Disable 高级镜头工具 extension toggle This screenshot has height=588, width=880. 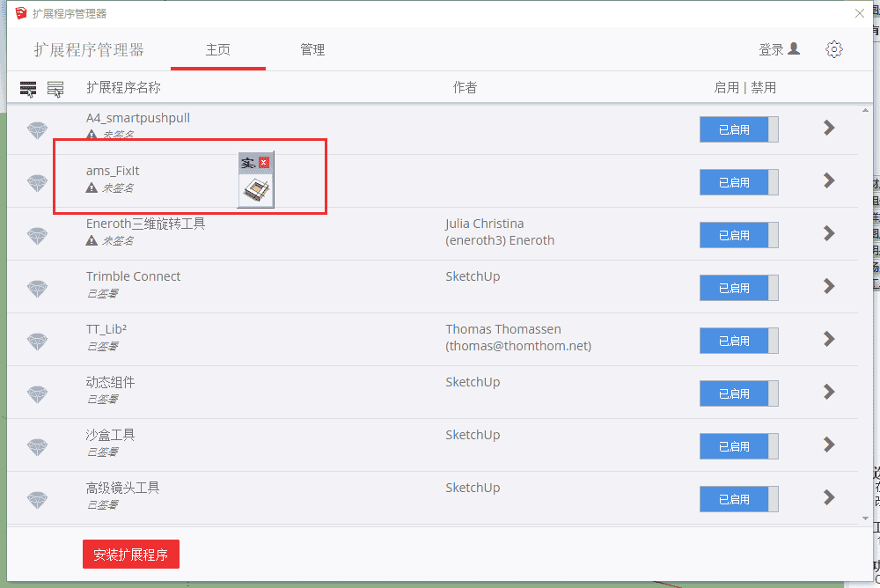[738, 499]
